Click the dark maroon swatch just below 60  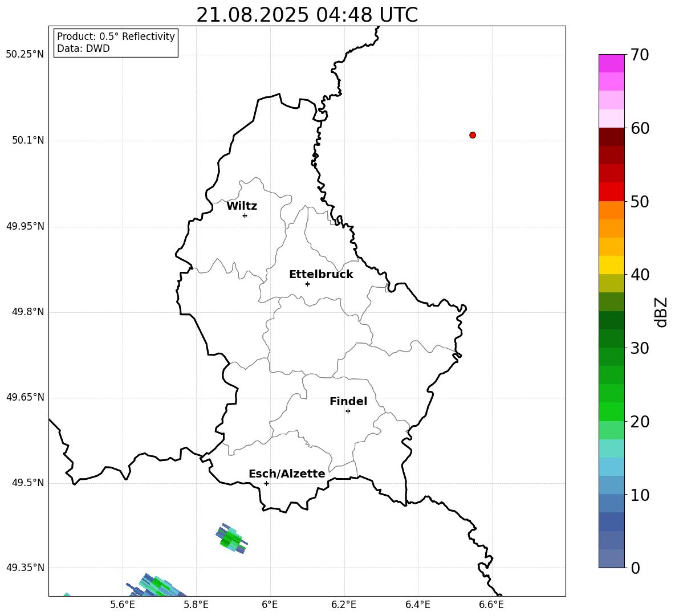click(x=611, y=137)
